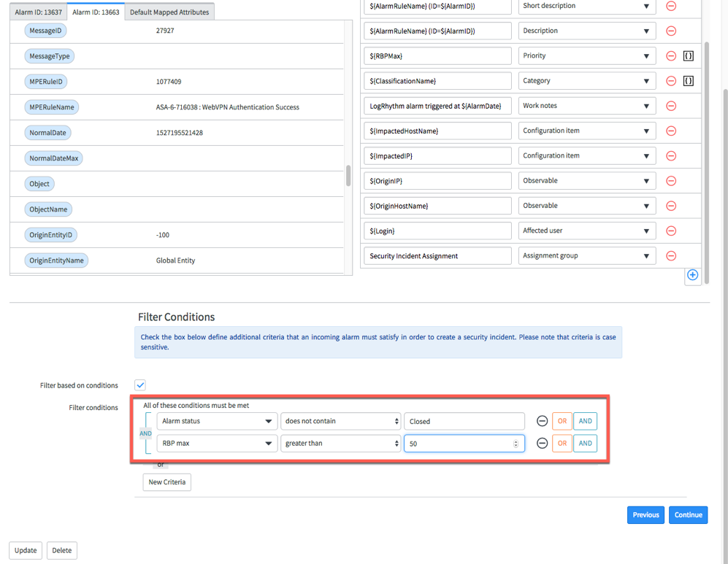Delete the Alarm status filter condition
728x564 pixels.
pos(542,421)
